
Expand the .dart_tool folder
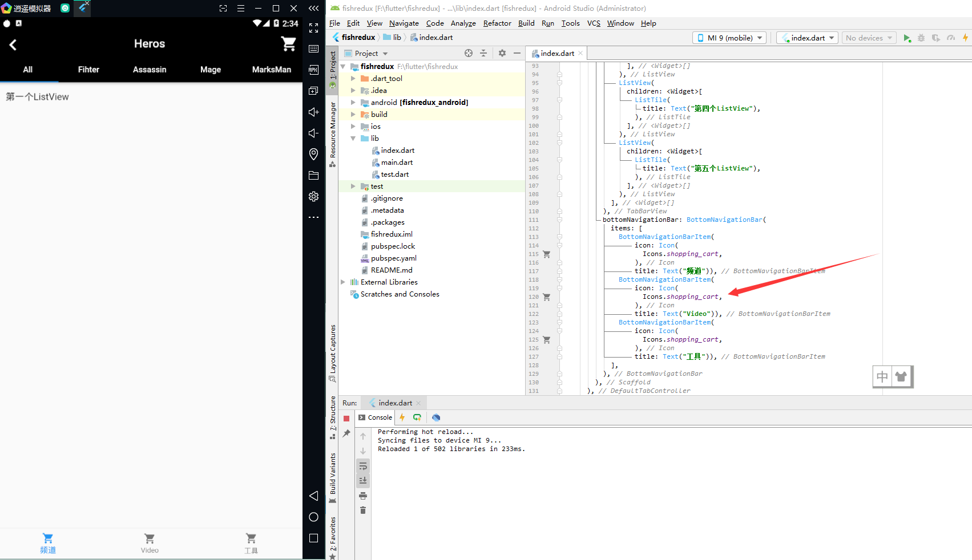353,79
